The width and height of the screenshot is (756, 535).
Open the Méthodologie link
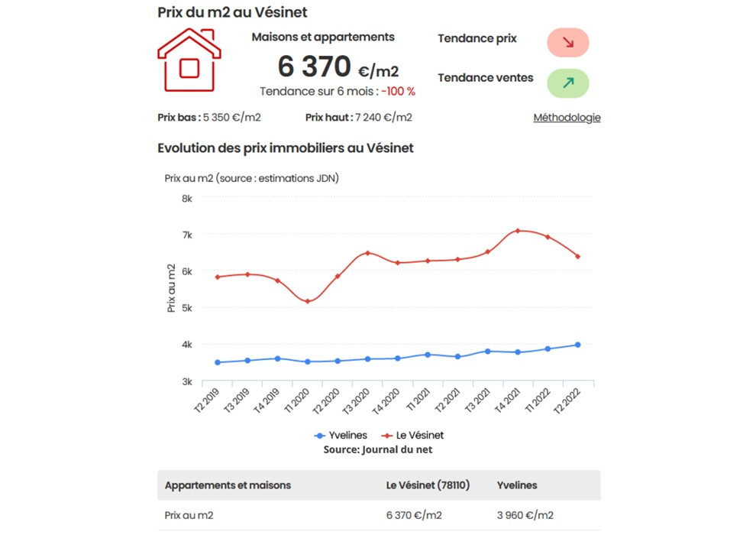coord(567,118)
